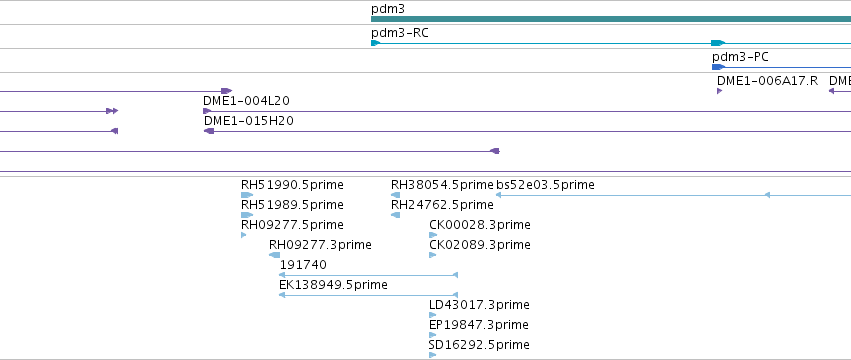The width and height of the screenshot is (851, 360).
Task: Select the pdm3 gene bar
Action: [x=611, y=19]
